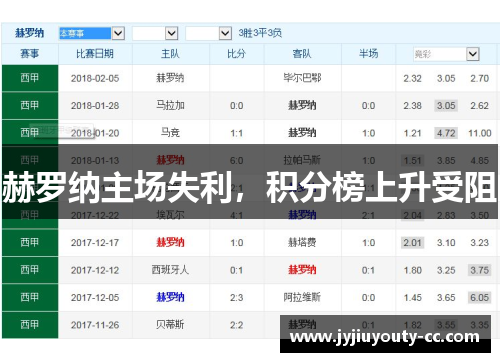Click the date 2017-12-05

(x=95, y=298)
